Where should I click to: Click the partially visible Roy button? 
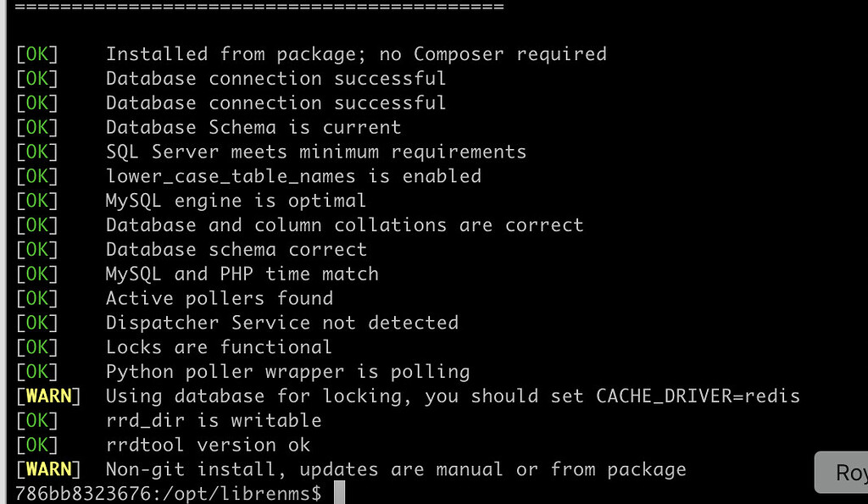pyautogui.click(x=843, y=472)
